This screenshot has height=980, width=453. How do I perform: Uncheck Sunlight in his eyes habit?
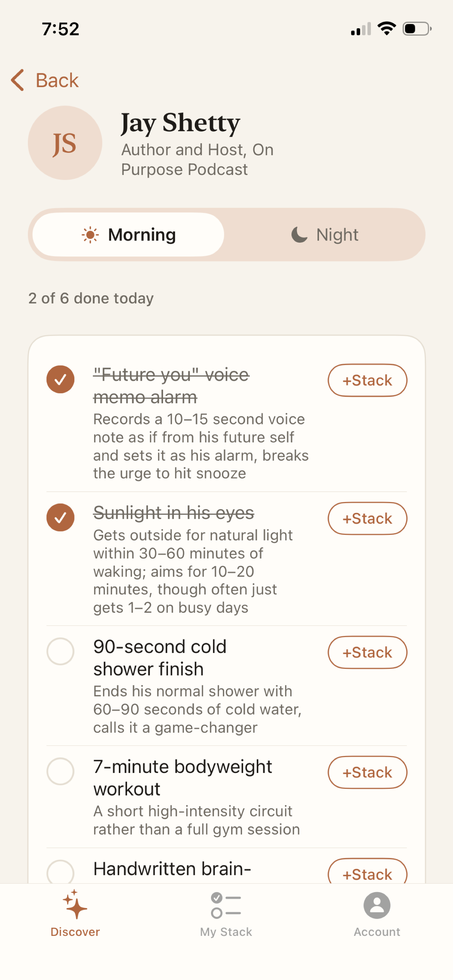click(x=60, y=518)
